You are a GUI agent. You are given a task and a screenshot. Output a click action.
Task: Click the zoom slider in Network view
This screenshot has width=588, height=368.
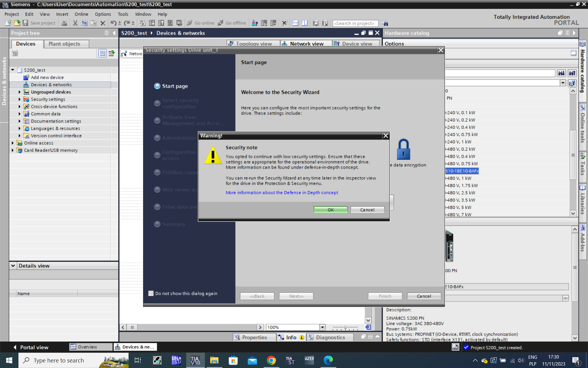coord(345,328)
